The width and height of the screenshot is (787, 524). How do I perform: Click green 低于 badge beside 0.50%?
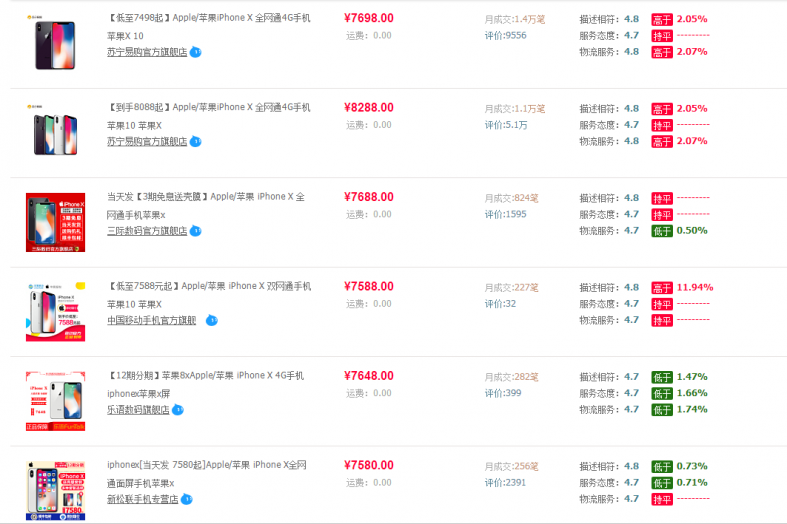coord(662,231)
